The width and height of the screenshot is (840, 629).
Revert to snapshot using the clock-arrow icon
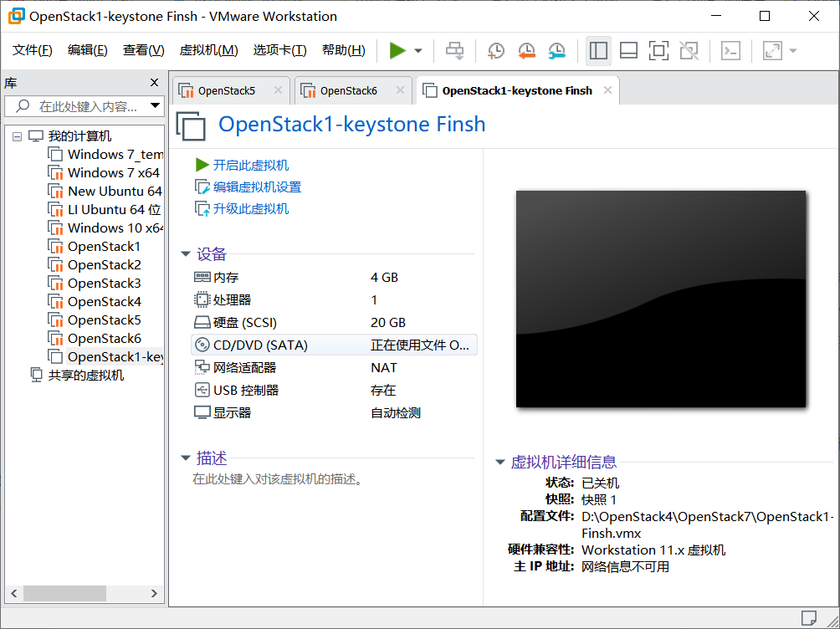(x=526, y=51)
